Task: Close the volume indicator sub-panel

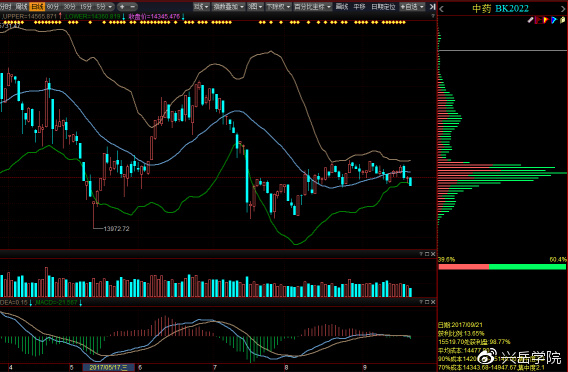Action: pos(433,254)
